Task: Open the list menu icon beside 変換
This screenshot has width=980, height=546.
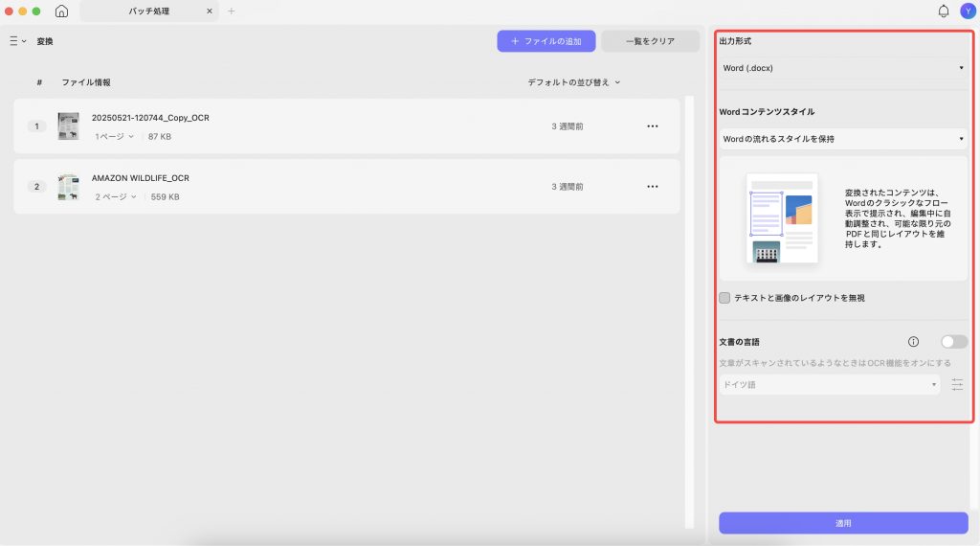Action: tap(17, 41)
